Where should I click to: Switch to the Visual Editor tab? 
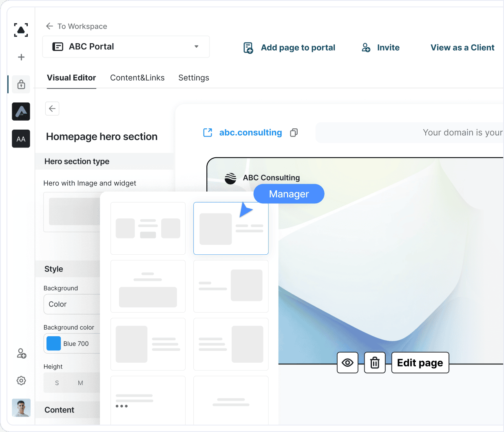pos(71,78)
